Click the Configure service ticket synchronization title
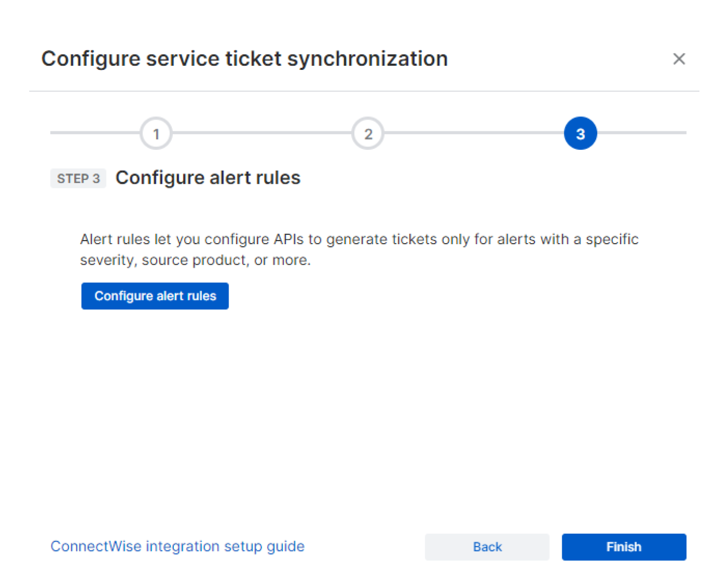 pyautogui.click(x=244, y=58)
